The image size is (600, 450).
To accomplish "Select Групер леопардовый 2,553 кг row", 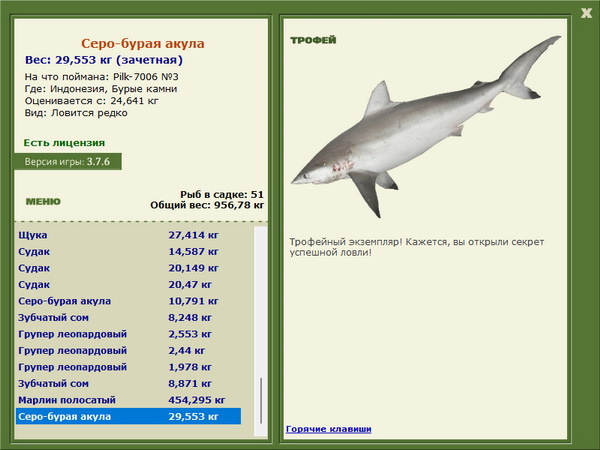I will [129, 334].
